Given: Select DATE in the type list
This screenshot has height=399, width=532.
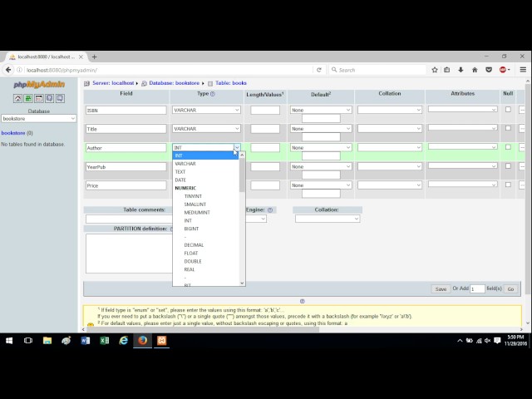Looking at the screenshot, I should click(x=206, y=180).
